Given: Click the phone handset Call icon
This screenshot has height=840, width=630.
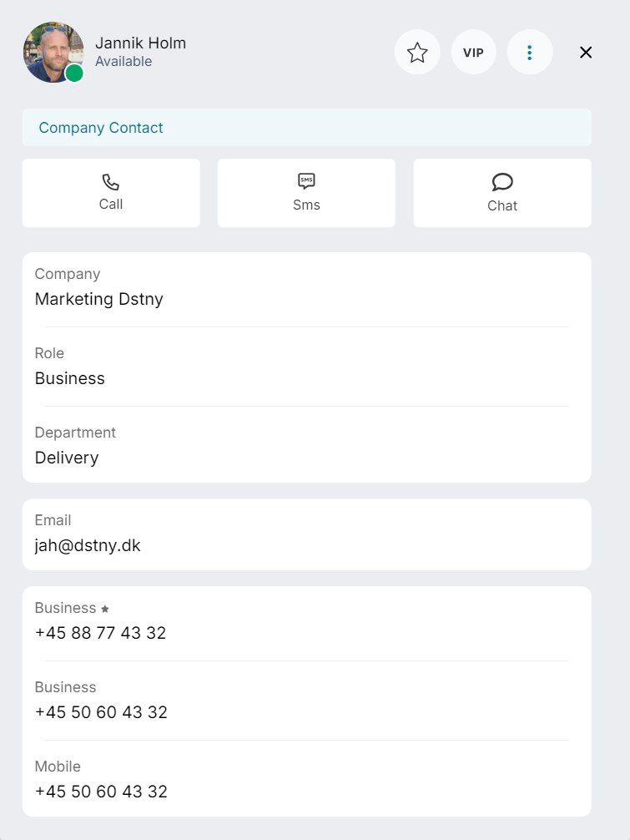Looking at the screenshot, I should pyautogui.click(x=111, y=182).
